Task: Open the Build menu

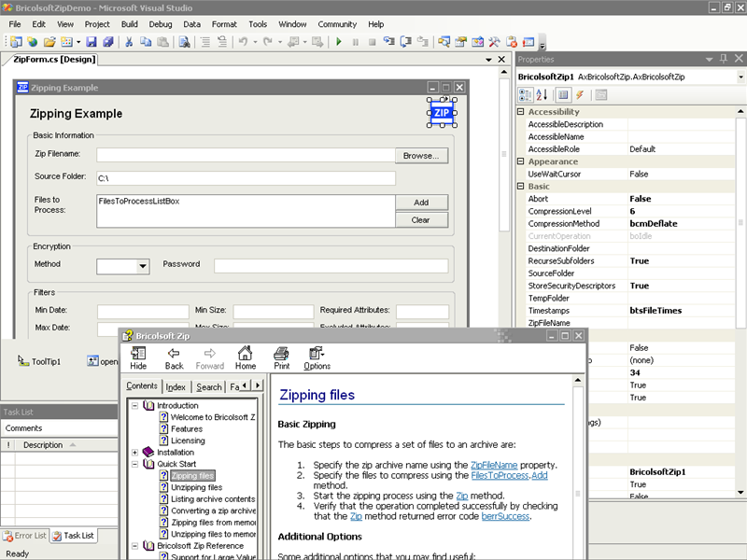Action: pos(129,24)
